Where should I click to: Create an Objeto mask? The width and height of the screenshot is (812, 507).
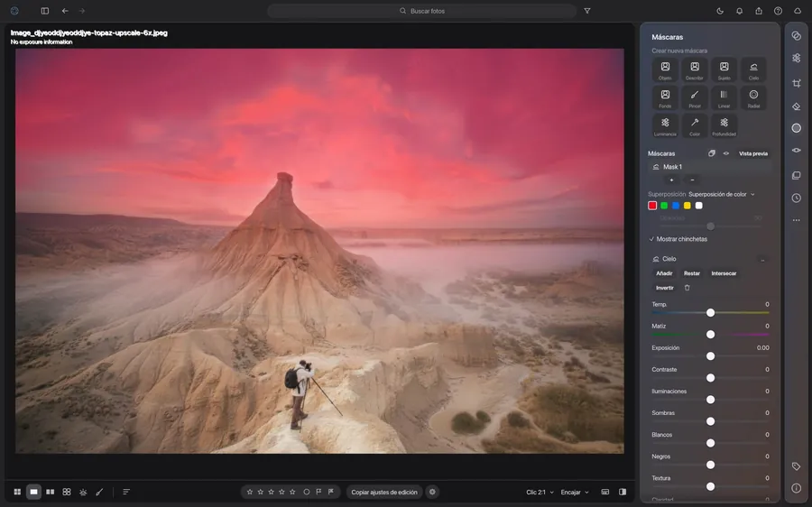(665, 70)
